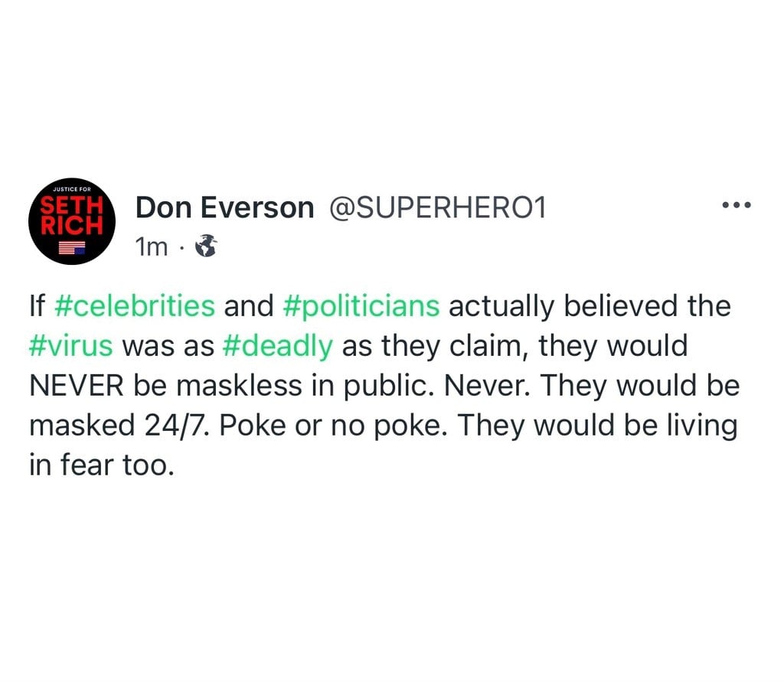The image size is (784, 682).
Task: Open the three-dot more options menu
Action: 738,205
